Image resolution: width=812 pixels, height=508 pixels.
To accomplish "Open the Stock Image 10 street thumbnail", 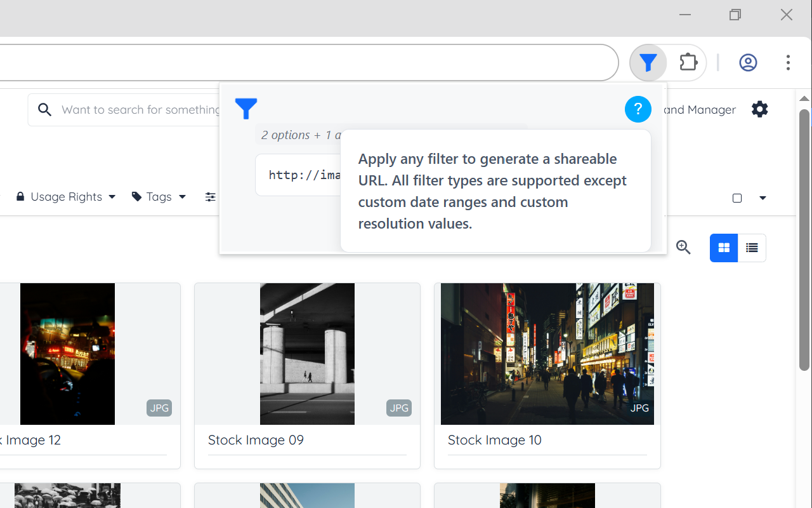I will point(547,354).
